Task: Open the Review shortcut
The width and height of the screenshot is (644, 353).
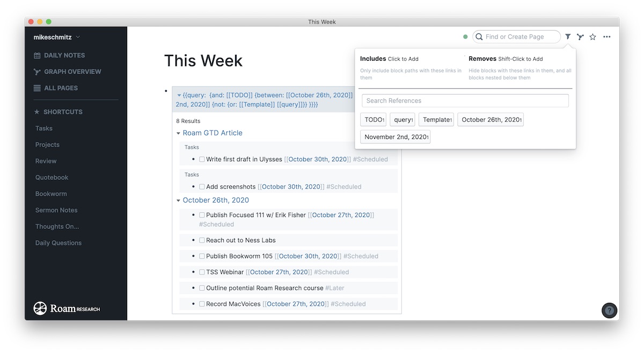Action: point(46,161)
